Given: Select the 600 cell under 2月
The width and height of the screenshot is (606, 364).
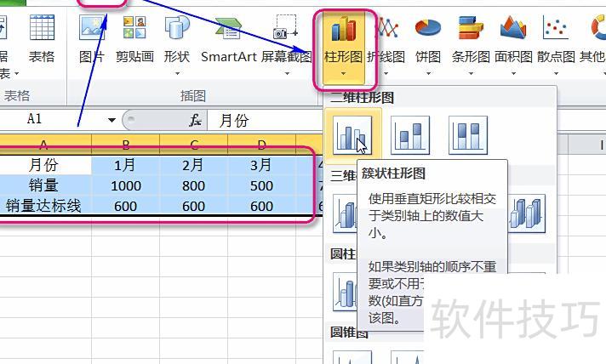Looking at the screenshot, I should coord(193,206).
